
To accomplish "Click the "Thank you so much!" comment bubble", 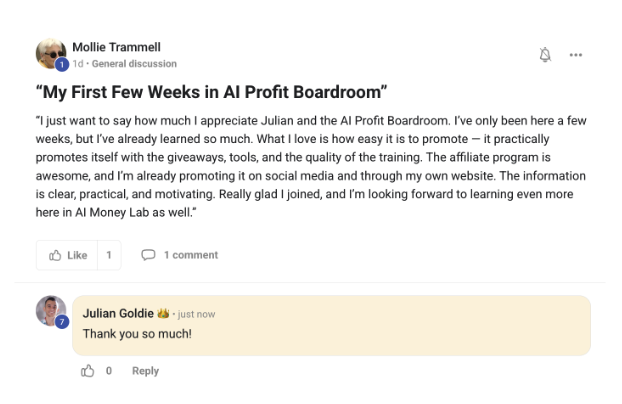I will tap(330, 333).
